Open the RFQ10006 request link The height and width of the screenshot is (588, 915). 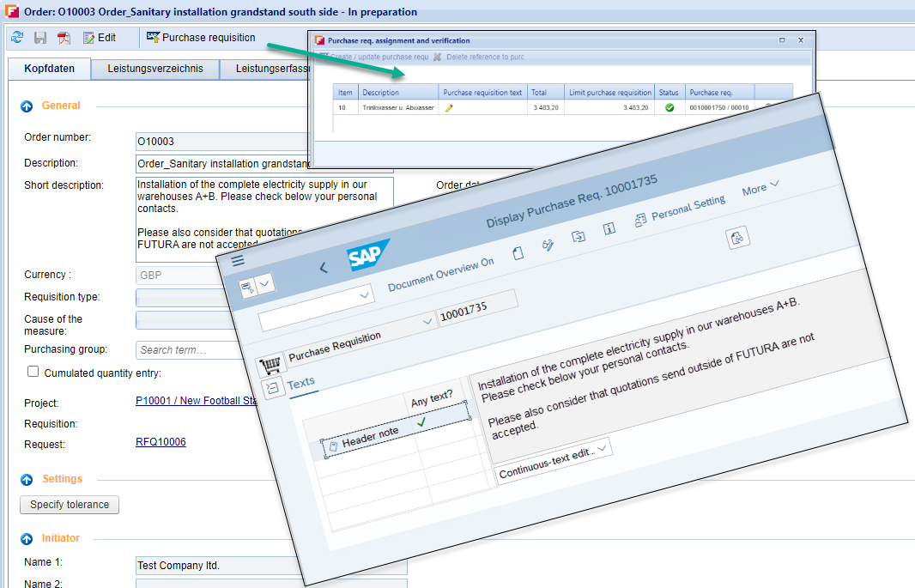click(161, 442)
